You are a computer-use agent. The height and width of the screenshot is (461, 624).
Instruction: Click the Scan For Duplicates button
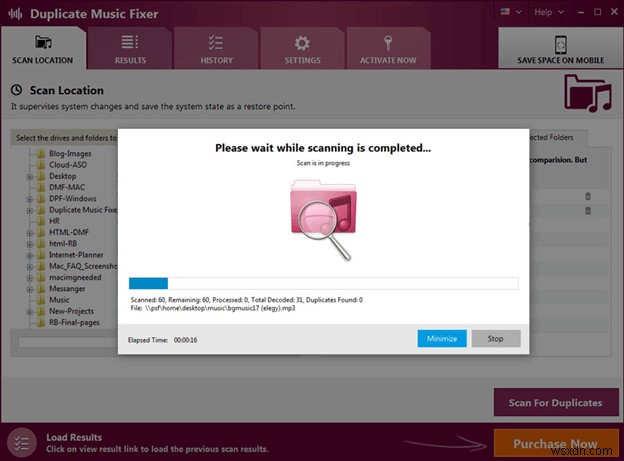click(x=556, y=402)
